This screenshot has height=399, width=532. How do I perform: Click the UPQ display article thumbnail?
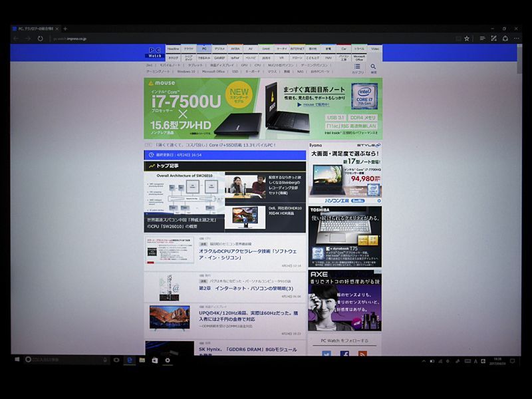(170, 318)
